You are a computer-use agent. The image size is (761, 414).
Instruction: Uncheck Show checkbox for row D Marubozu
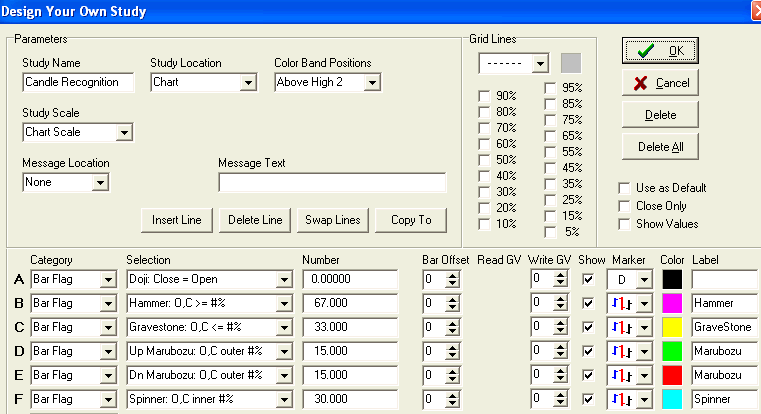pos(588,351)
